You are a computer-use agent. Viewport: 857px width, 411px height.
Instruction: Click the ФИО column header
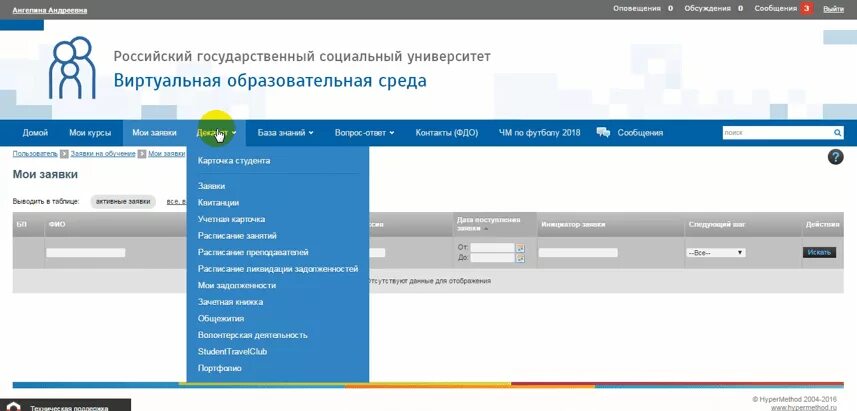[x=57, y=225]
